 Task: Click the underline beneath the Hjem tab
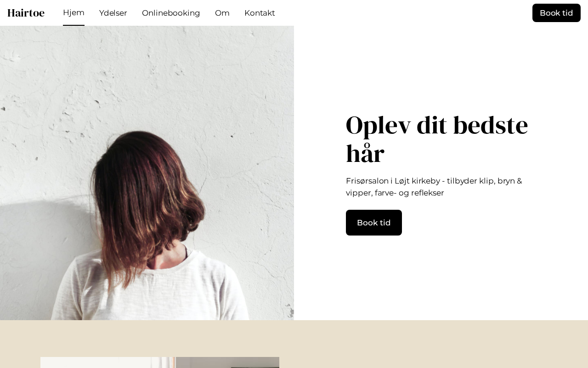click(73, 25)
